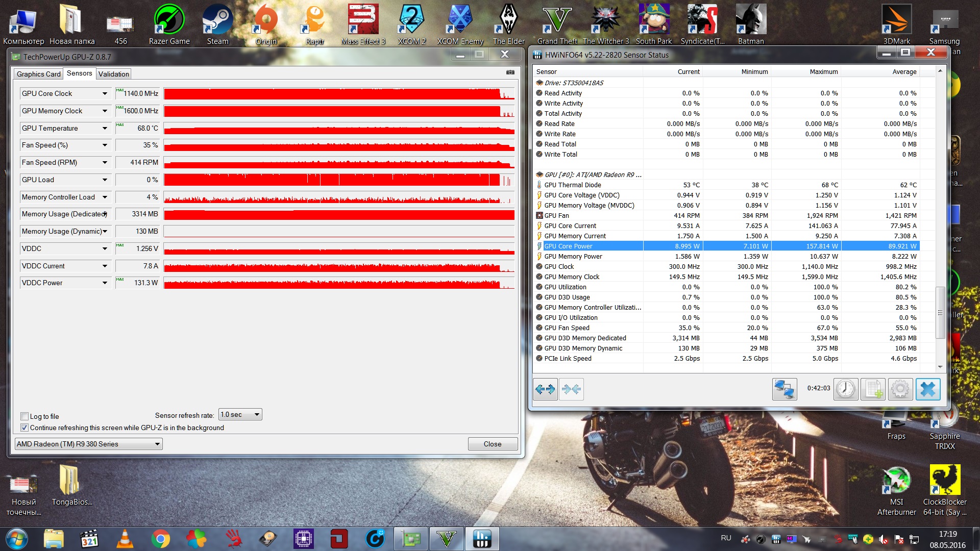Image resolution: width=980 pixels, height=551 pixels.
Task: Reset sensor timer with clock icon
Action: coord(846,390)
